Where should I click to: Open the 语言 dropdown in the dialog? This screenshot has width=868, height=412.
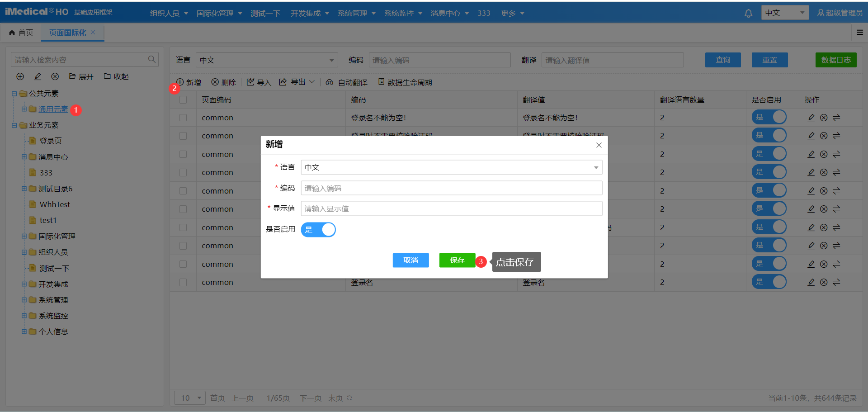coord(451,167)
